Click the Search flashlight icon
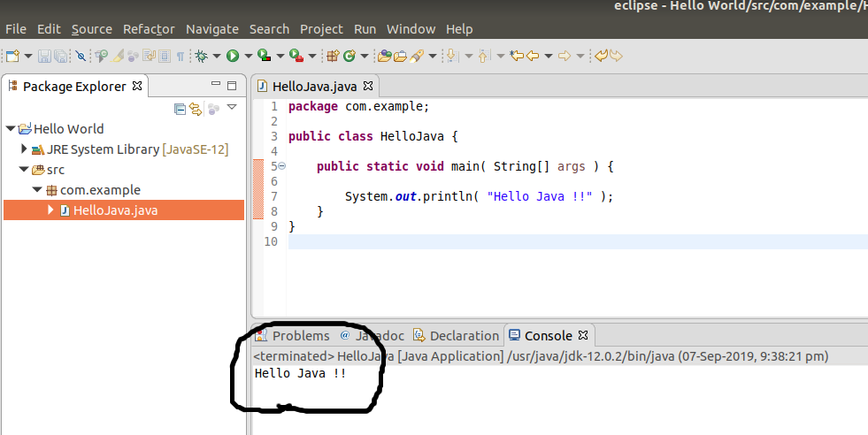 tap(416, 56)
